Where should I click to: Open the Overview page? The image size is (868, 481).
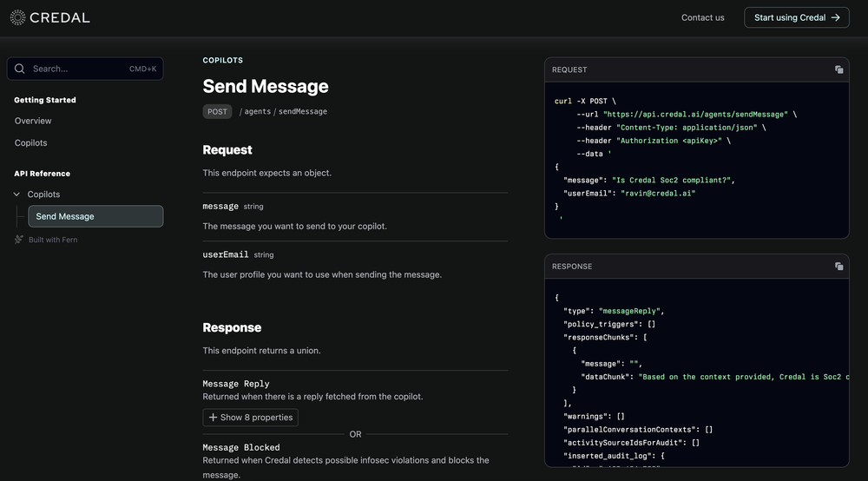[x=33, y=121]
